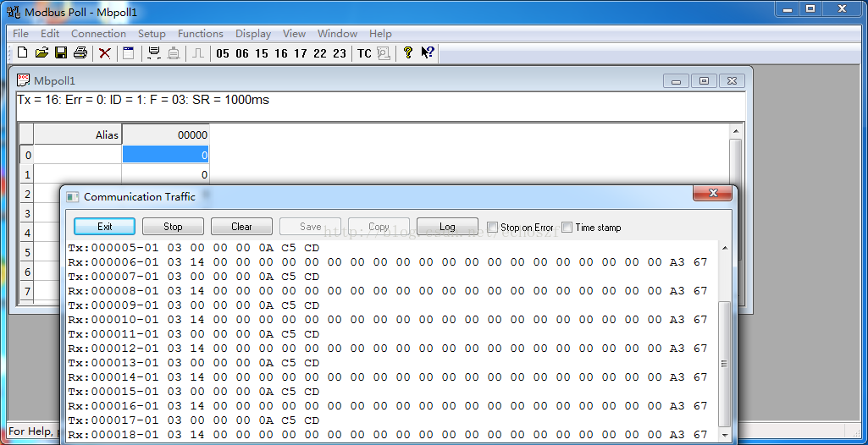Select the value cell in row 1
This screenshot has height=445, width=868.
tap(165, 174)
